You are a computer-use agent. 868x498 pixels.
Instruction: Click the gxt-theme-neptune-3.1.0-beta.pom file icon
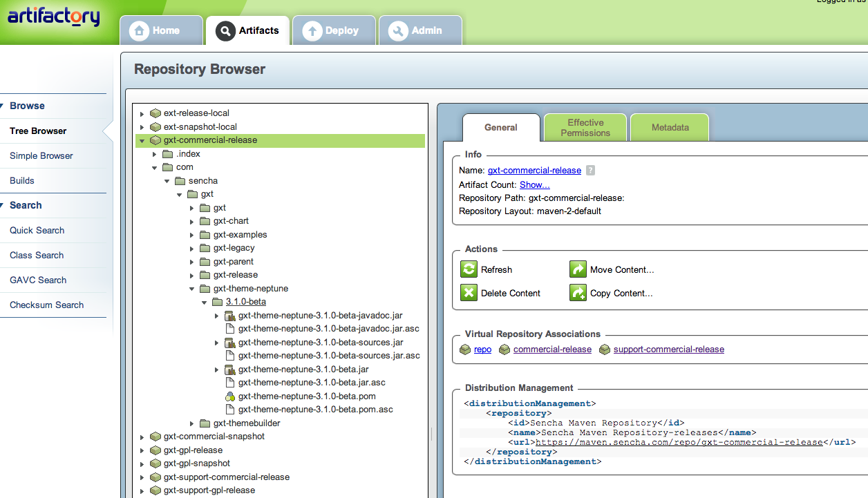coord(230,396)
